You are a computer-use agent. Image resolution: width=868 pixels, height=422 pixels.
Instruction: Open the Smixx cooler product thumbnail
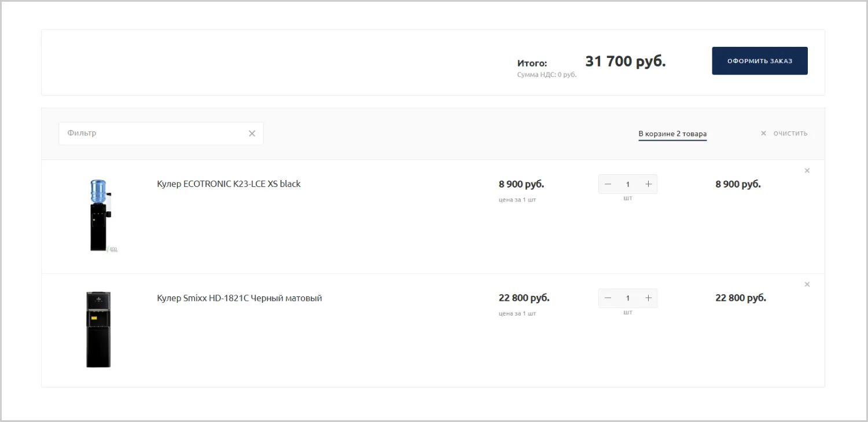pos(98,329)
